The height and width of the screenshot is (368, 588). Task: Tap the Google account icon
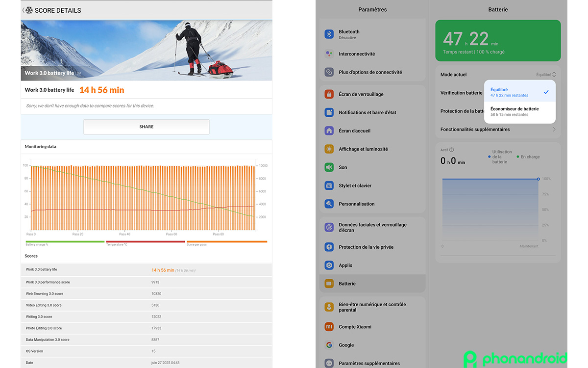coord(329,345)
